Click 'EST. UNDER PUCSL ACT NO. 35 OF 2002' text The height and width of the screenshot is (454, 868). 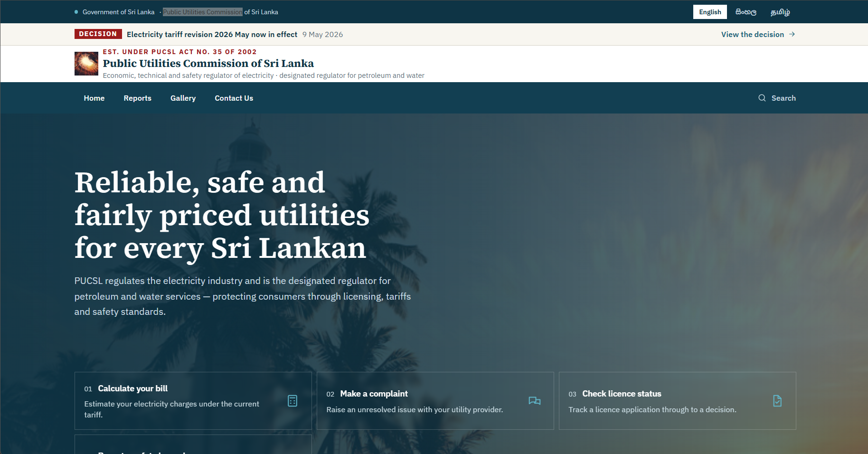click(179, 52)
